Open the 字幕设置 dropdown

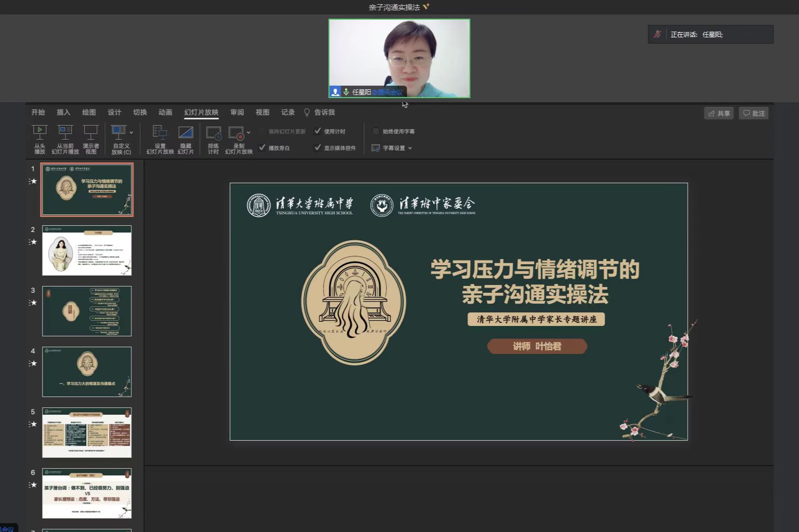pos(393,148)
